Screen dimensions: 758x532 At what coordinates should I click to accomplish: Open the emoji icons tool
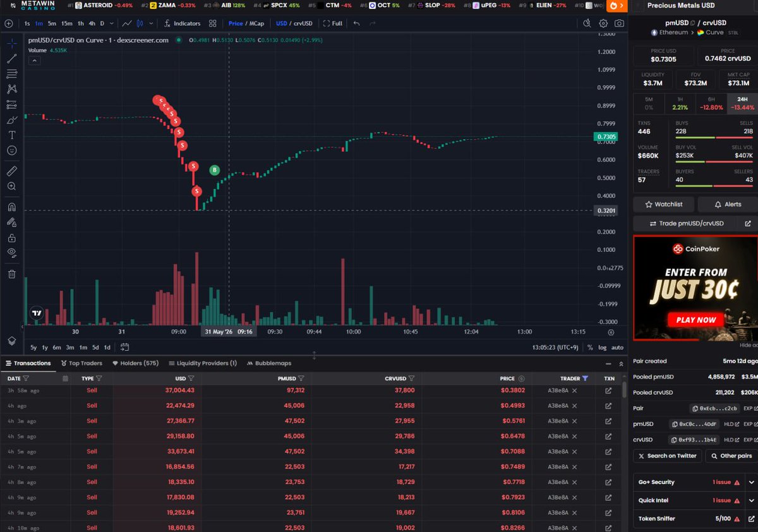pos(11,151)
